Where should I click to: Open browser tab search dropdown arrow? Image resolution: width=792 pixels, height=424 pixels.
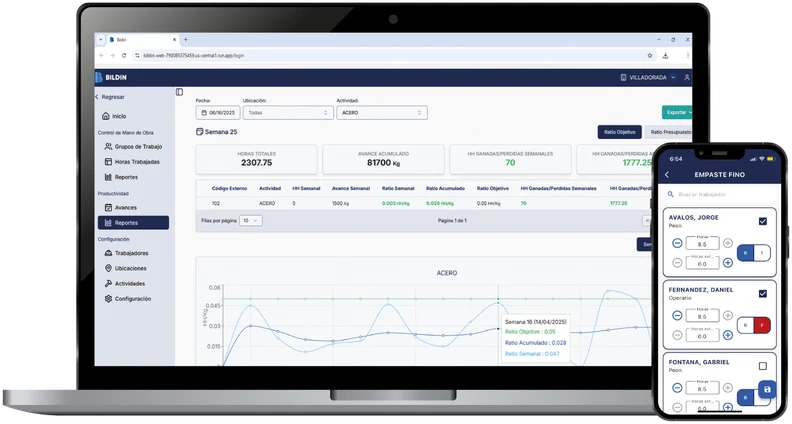point(101,39)
